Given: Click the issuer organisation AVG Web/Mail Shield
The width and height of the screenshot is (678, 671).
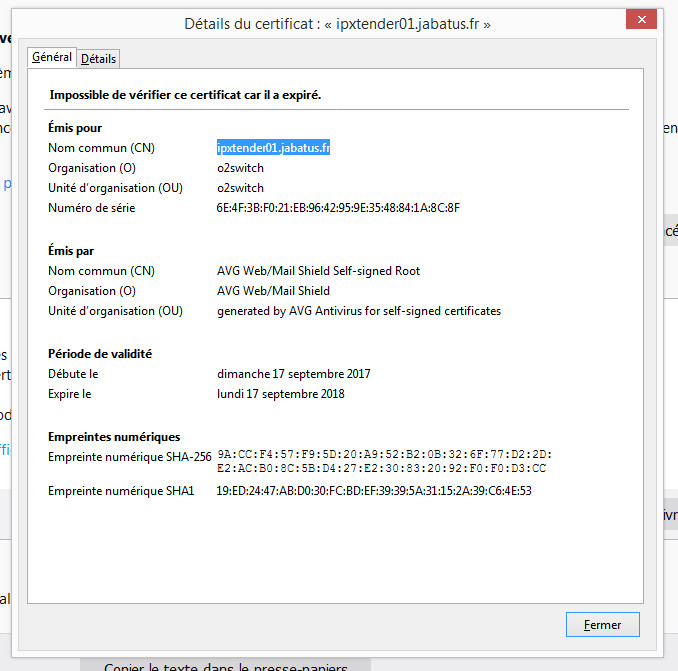Looking at the screenshot, I should point(273,291).
